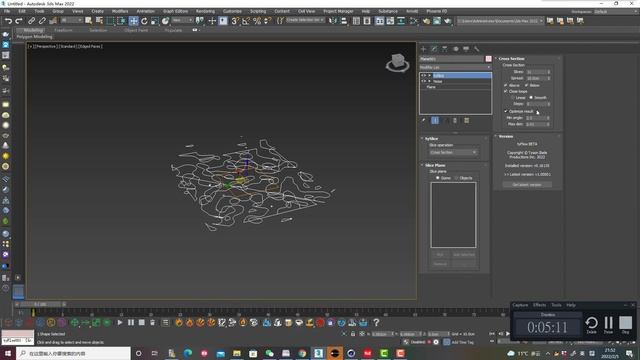Click the Mirror tool icon
Viewport: 640px width, 360px height.
(333, 21)
